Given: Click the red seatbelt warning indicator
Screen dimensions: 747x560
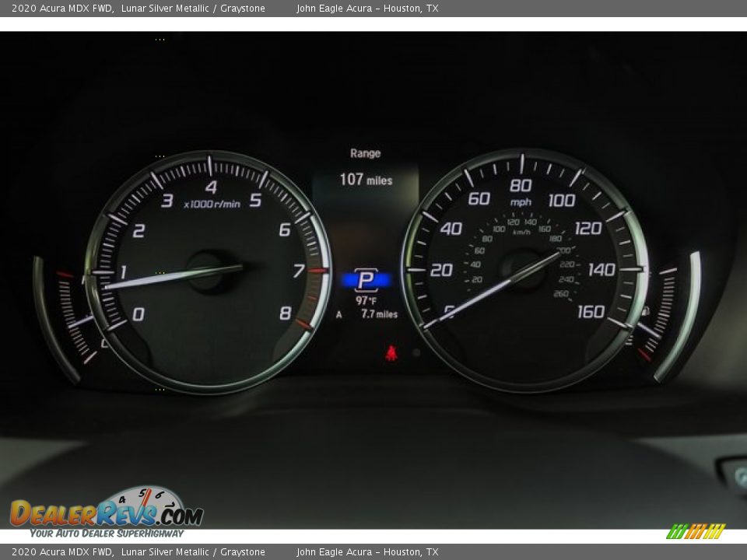Looking at the screenshot, I should pyautogui.click(x=393, y=352).
